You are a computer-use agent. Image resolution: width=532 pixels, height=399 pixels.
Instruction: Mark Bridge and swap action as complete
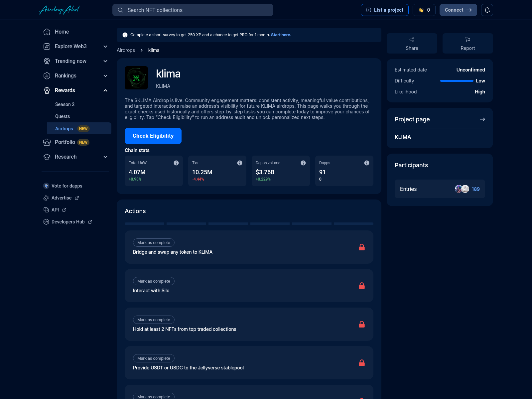(154, 243)
